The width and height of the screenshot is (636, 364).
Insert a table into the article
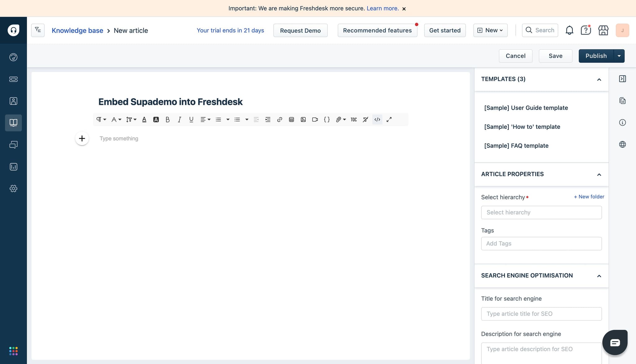click(291, 120)
